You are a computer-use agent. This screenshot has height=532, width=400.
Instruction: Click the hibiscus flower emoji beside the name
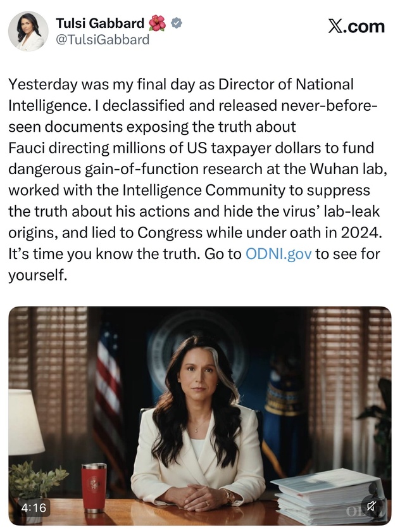pos(157,23)
